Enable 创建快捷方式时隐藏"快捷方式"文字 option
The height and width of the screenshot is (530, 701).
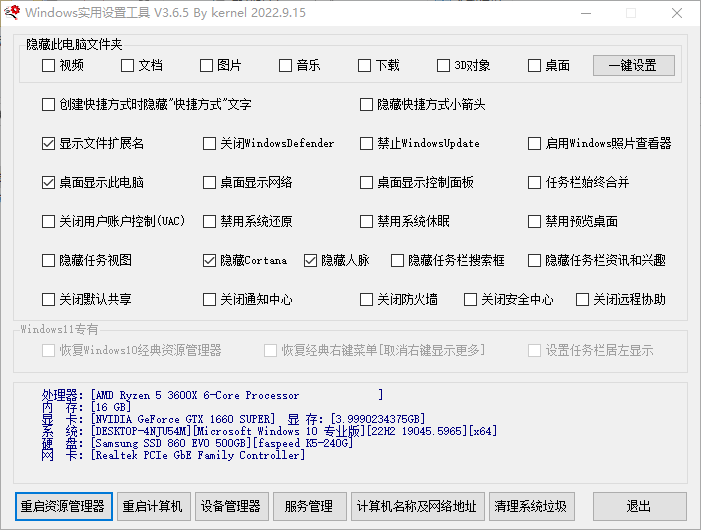click(48, 105)
